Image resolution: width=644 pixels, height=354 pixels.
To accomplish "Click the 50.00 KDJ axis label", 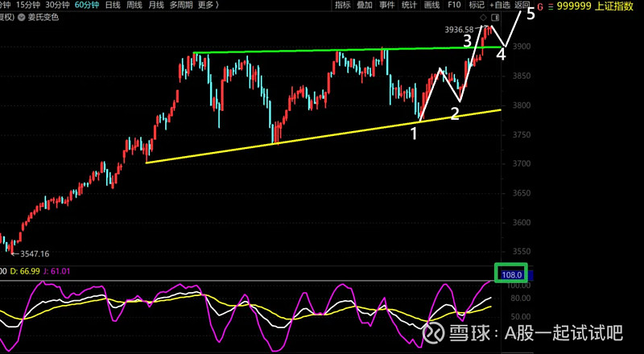I will pyautogui.click(x=518, y=317).
